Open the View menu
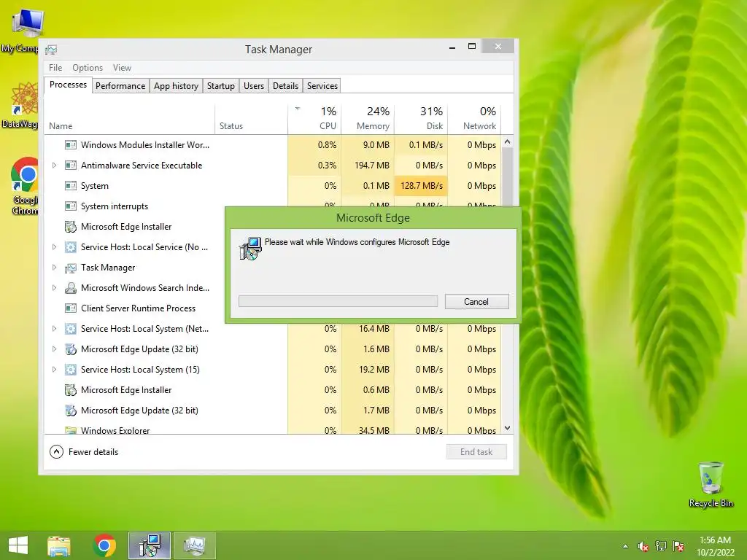 click(x=122, y=68)
